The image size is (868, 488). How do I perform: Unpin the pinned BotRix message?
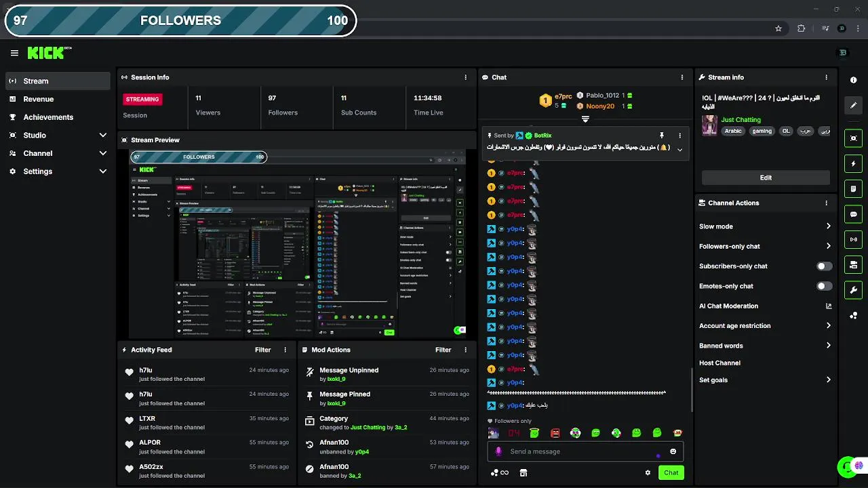pyautogui.click(x=662, y=136)
